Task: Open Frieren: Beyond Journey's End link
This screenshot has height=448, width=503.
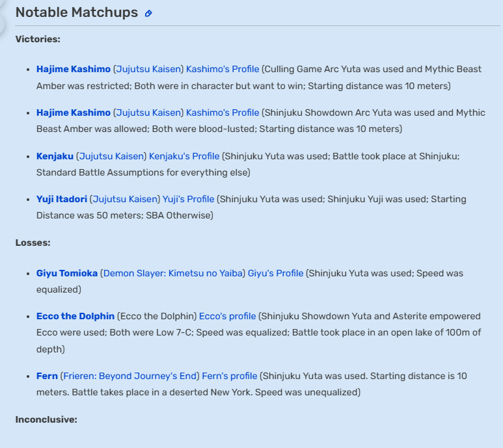Action: pyautogui.click(x=129, y=376)
